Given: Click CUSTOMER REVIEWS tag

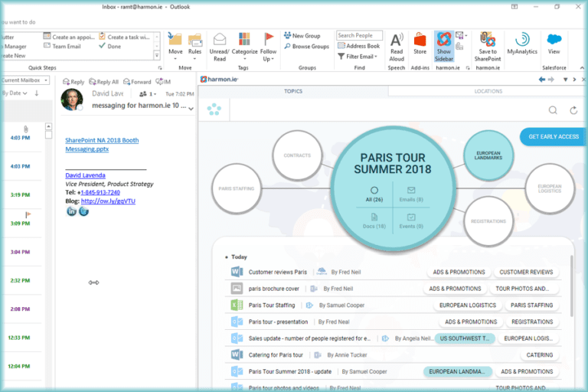Looking at the screenshot, I should coord(526,272).
